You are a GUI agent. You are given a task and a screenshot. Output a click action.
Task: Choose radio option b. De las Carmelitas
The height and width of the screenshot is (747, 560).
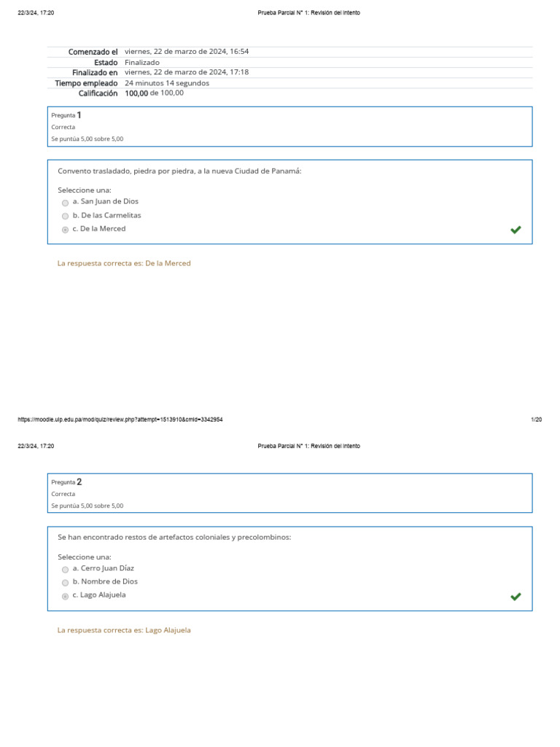point(66,217)
